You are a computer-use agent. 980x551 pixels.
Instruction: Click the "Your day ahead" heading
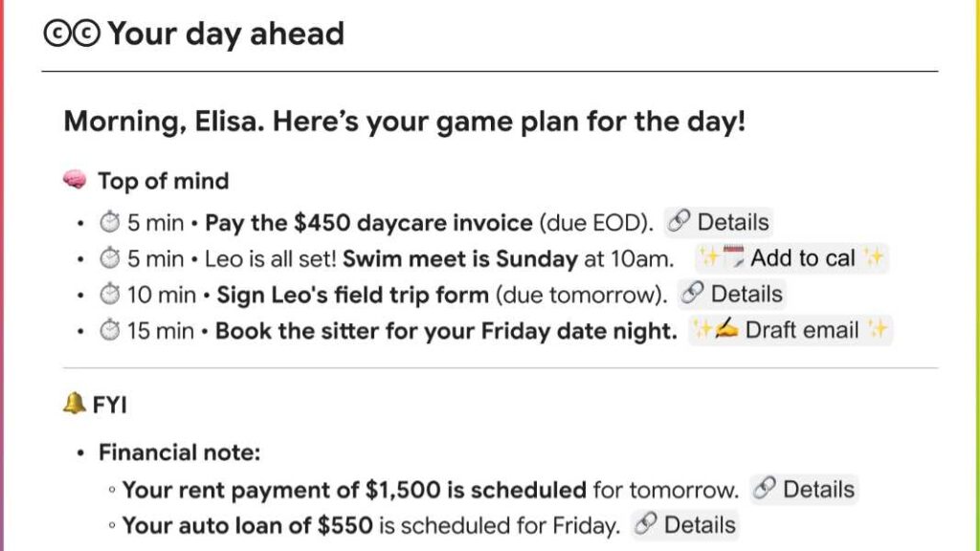pos(225,34)
